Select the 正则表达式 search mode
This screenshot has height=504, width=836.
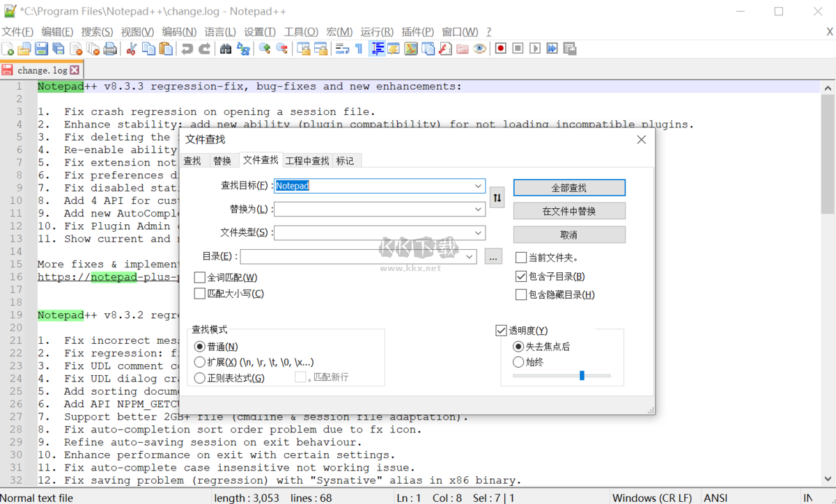tap(199, 379)
